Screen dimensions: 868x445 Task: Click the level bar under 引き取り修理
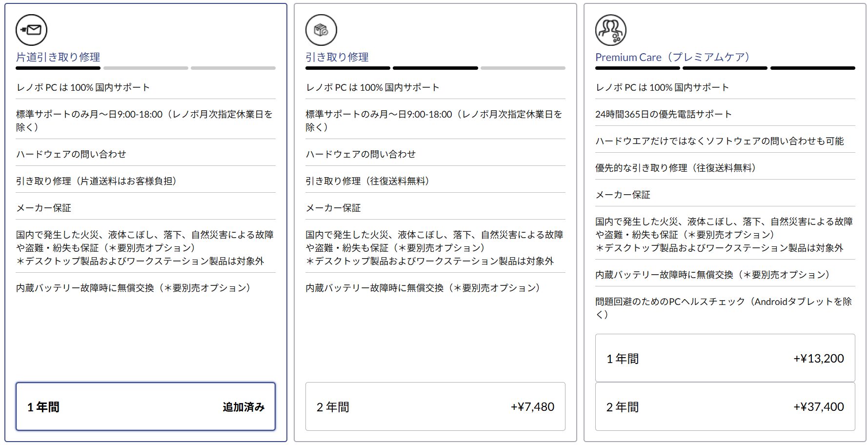435,68
